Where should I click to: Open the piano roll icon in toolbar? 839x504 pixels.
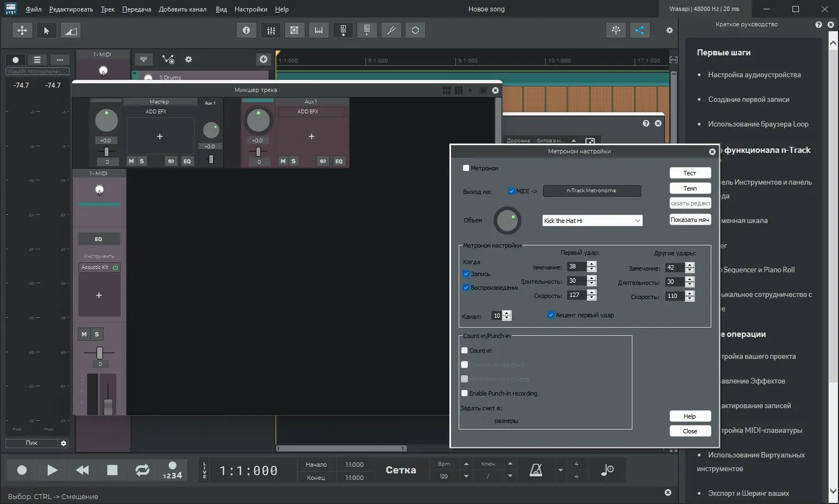[x=318, y=31]
